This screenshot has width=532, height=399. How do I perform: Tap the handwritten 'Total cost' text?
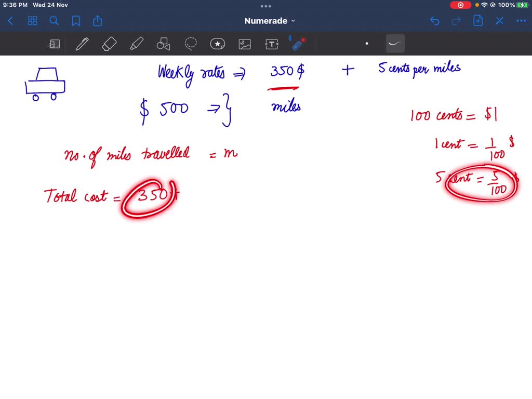click(x=76, y=196)
